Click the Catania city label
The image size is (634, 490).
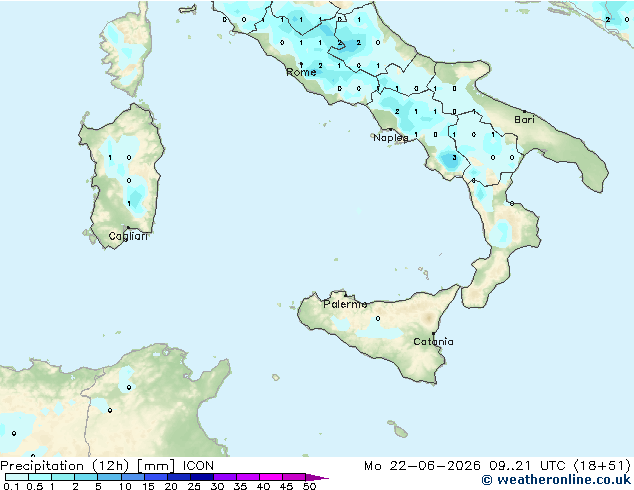pos(433,342)
